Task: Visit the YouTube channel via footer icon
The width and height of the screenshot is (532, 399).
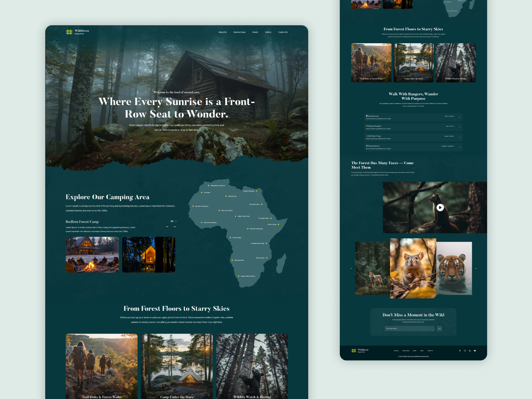Action: point(475,351)
